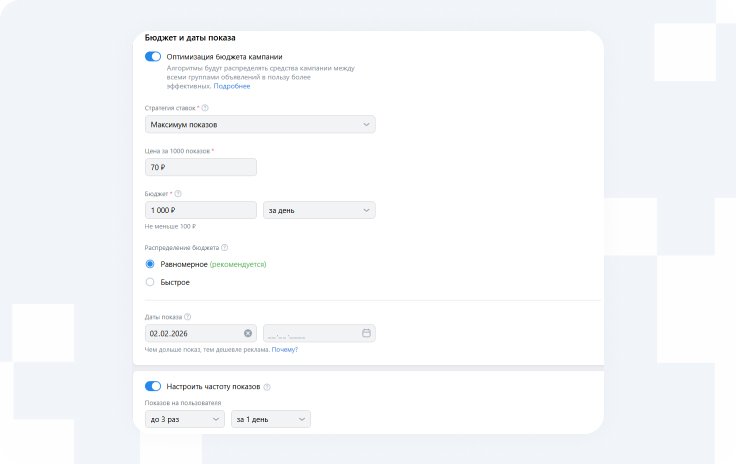Click the Почему? link
The height and width of the screenshot is (464, 736).
284,349
